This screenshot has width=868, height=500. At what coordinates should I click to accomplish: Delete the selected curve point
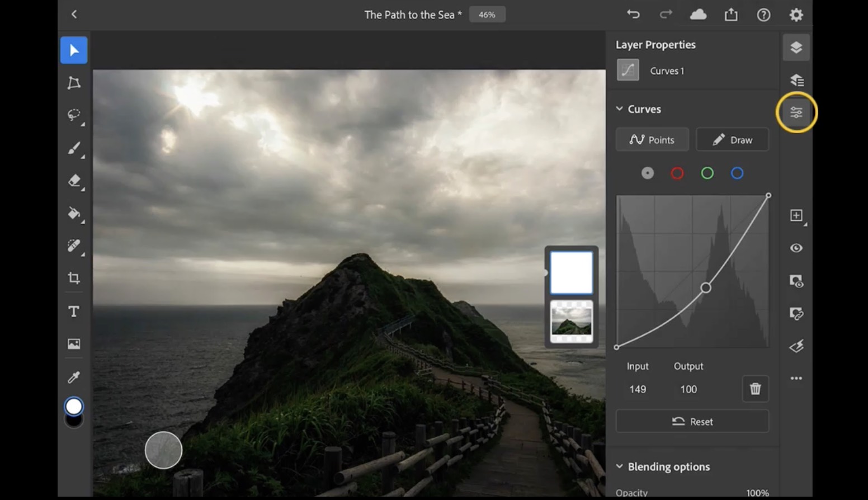click(x=755, y=389)
